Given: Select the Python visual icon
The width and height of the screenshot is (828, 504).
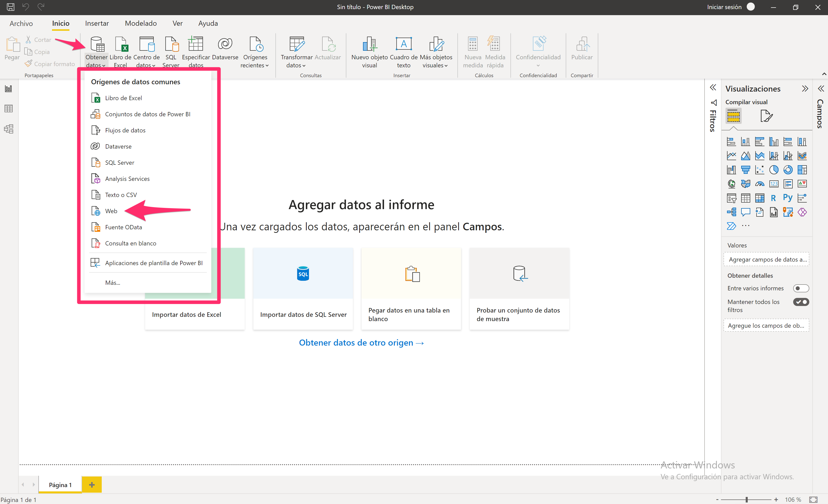Looking at the screenshot, I should click(x=788, y=198).
